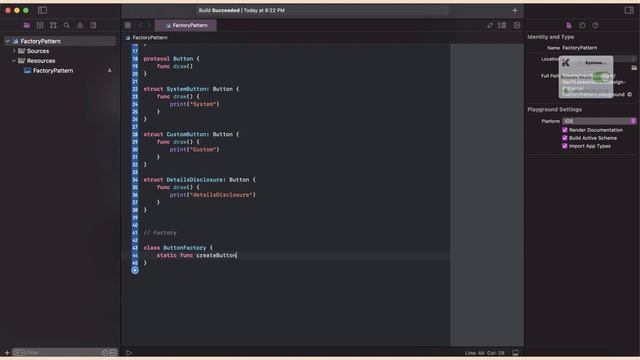This screenshot has height=360, width=640.
Task: Go back with the left arrow
Action: 140,25
